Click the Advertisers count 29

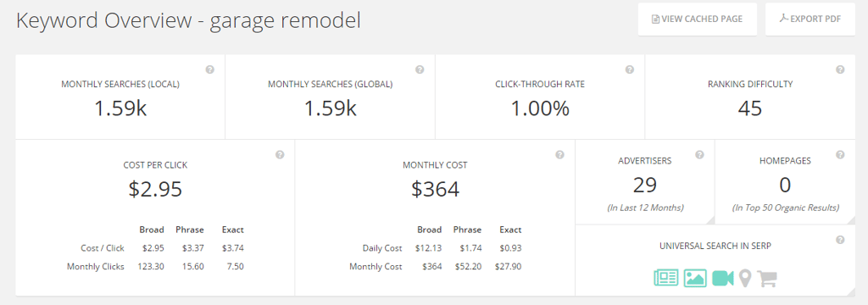coord(645,185)
